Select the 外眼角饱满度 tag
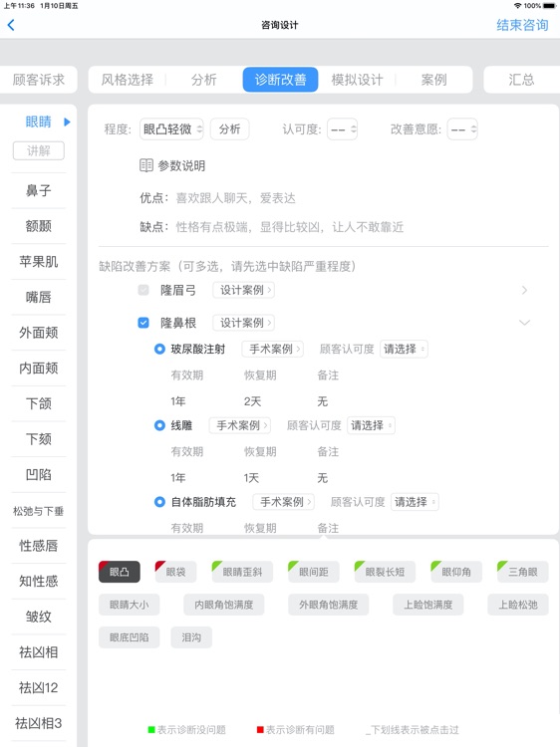Viewport: 560px width, 747px height. point(329,605)
